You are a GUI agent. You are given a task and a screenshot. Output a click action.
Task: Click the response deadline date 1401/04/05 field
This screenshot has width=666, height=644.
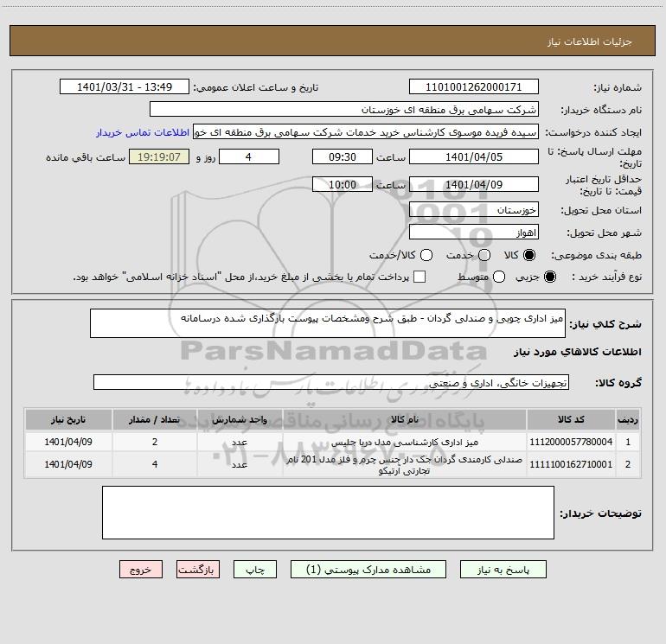tap(473, 156)
